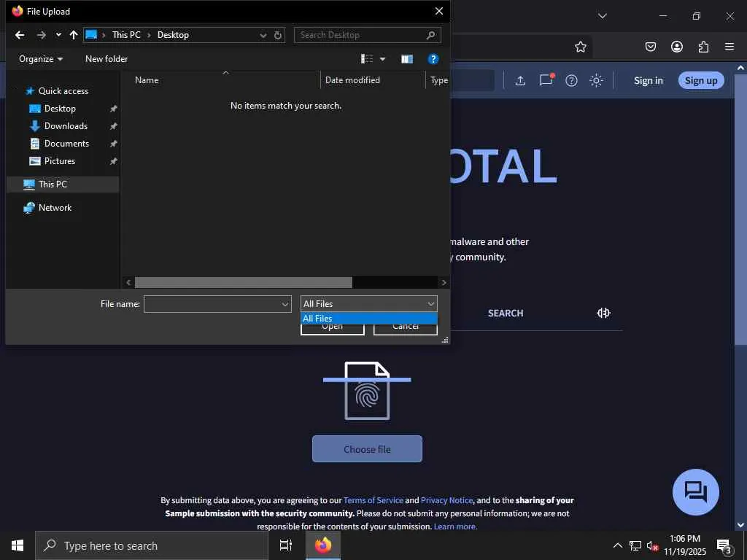Open VirusTotal notifications chat icon

coord(546,79)
